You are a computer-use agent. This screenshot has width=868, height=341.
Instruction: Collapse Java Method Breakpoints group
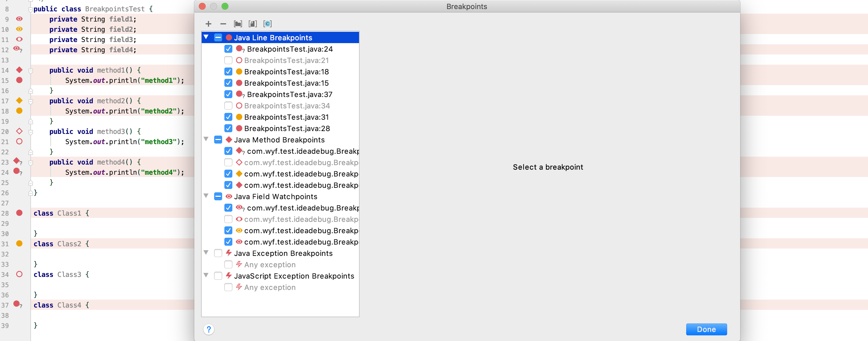(x=206, y=139)
